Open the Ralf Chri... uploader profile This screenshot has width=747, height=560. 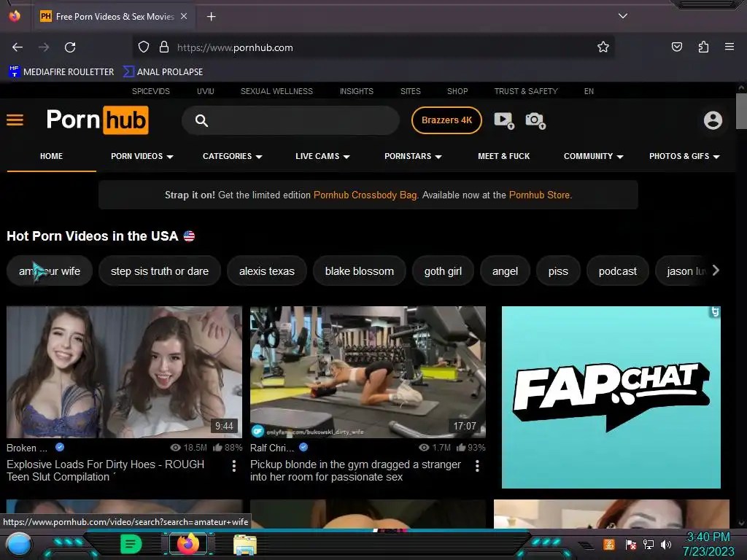pyautogui.click(x=272, y=448)
